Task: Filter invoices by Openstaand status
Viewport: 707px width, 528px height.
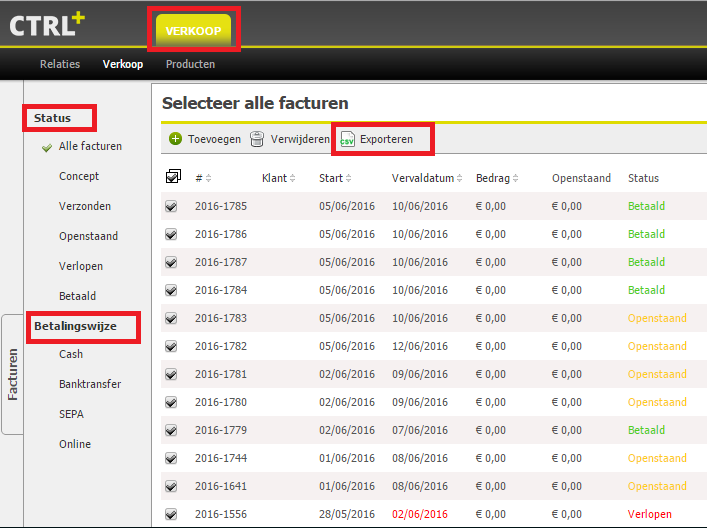Action: point(88,236)
